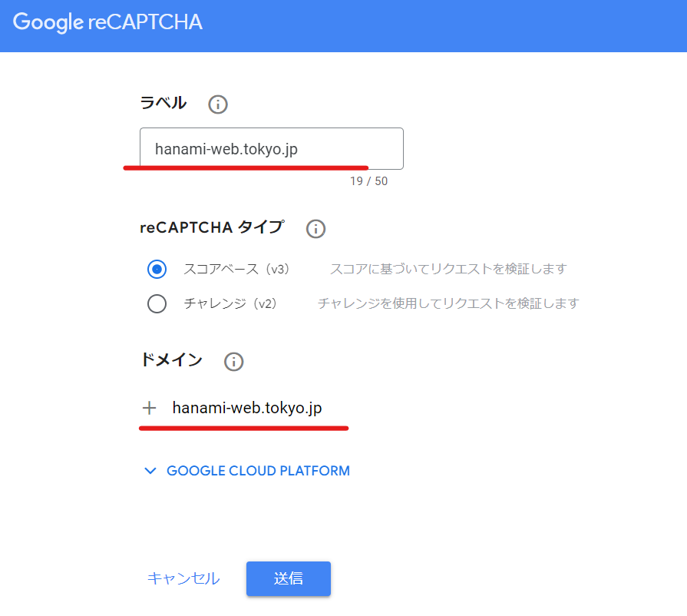
Task: Open info tooltip next to ラベル
Action: tap(218, 104)
